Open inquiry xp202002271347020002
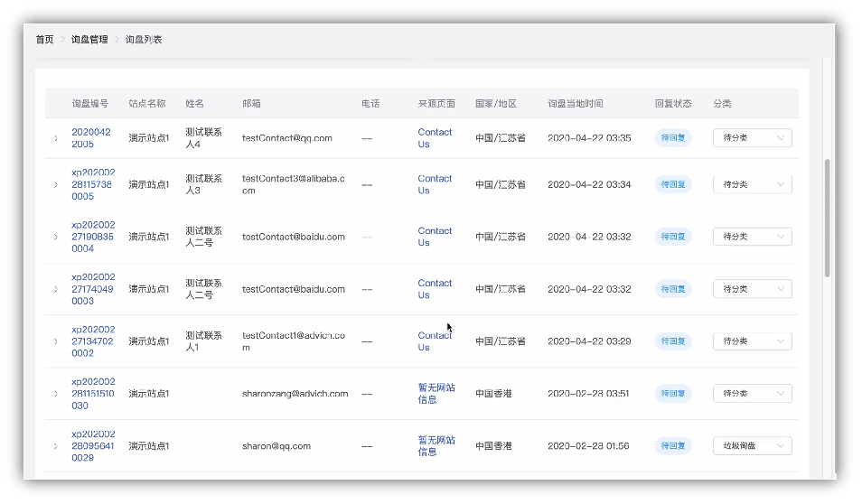This screenshot has height=504, width=862. 93,341
